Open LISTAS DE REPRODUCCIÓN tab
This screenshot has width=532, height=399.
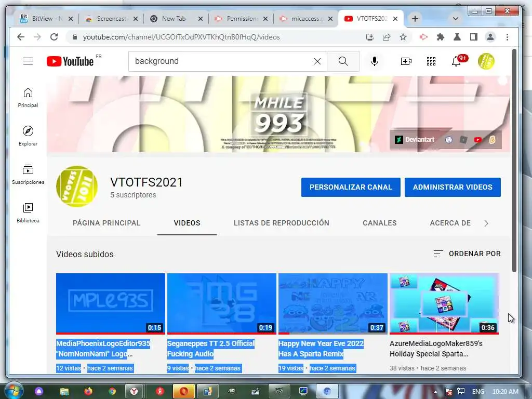[x=281, y=223]
